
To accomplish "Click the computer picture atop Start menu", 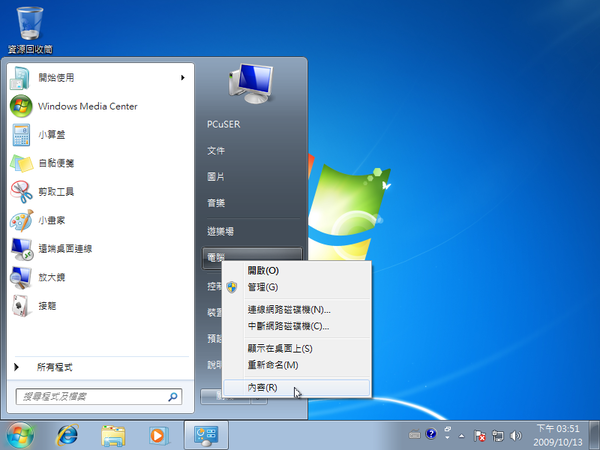I will pos(251,83).
